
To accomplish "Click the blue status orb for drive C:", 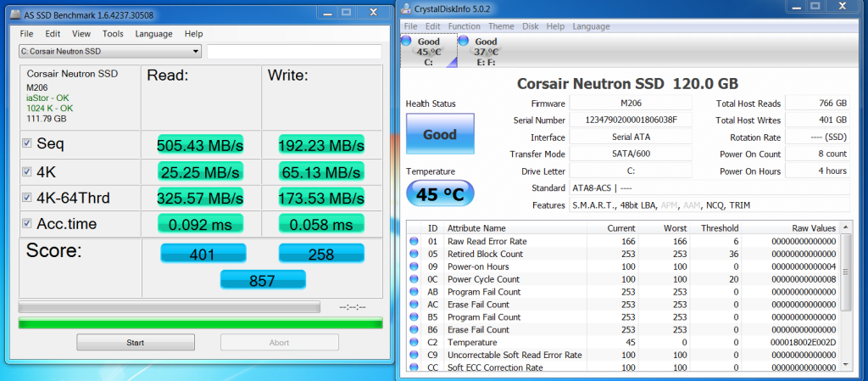I will click(x=406, y=41).
